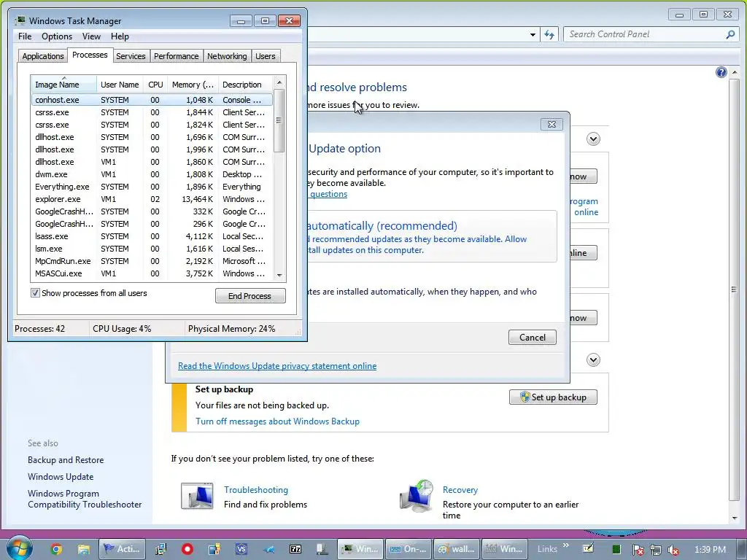
Task: Switch to the Performance tab
Action: (176, 56)
